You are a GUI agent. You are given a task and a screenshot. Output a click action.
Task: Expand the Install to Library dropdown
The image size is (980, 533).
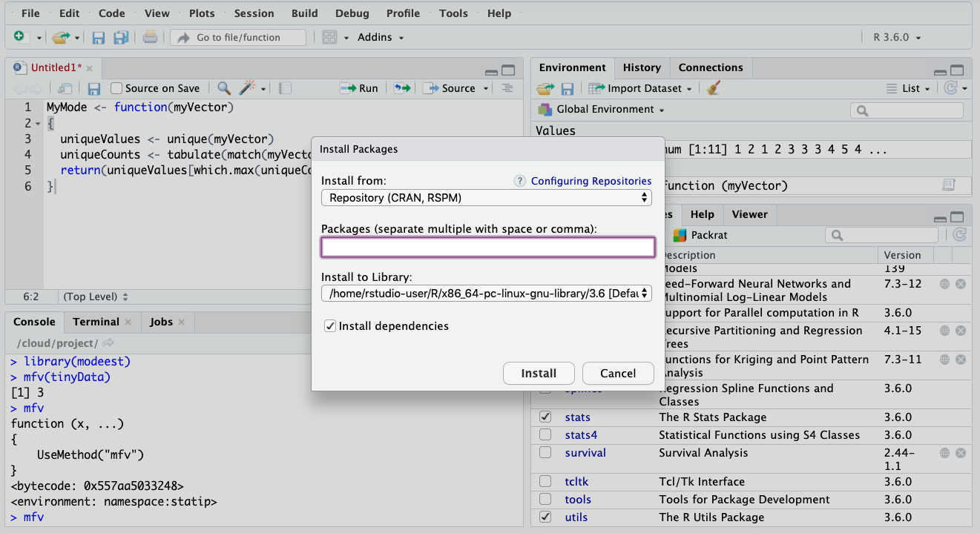pos(486,294)
